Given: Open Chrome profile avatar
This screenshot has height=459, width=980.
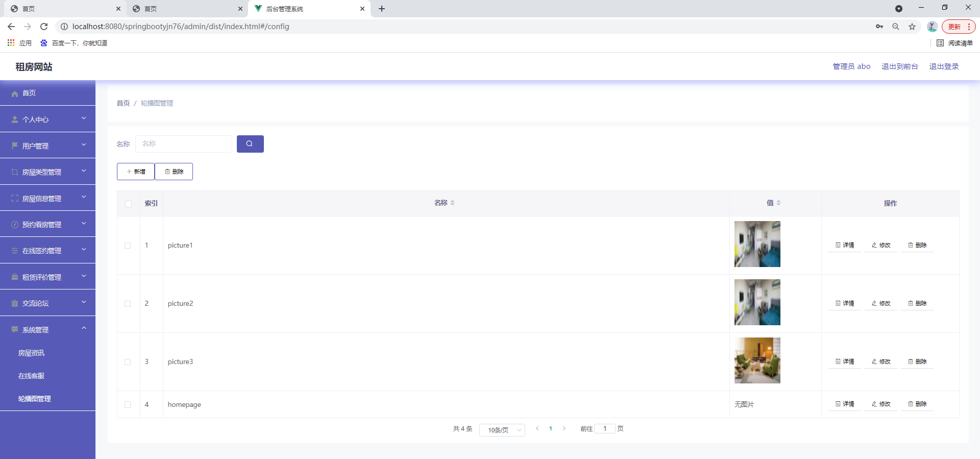Looking at the screenshot, I should coord(932,27).
